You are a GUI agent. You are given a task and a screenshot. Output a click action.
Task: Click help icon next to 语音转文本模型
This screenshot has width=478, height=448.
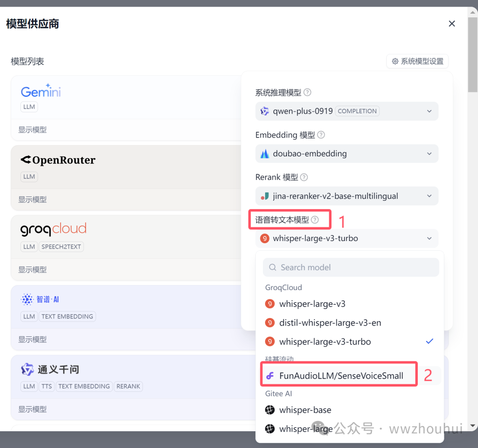[315, 220]
